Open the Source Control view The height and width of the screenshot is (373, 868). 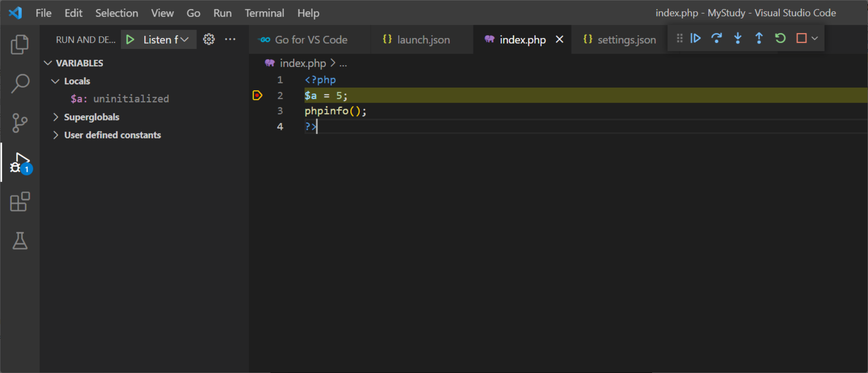click(x=20, y=123)
